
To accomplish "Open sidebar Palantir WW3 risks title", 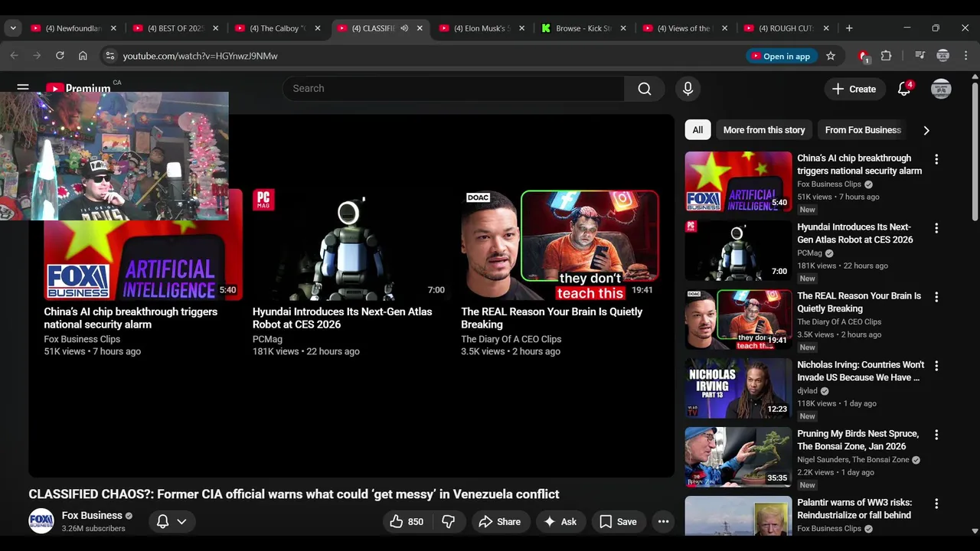I will tap(854, 509).
